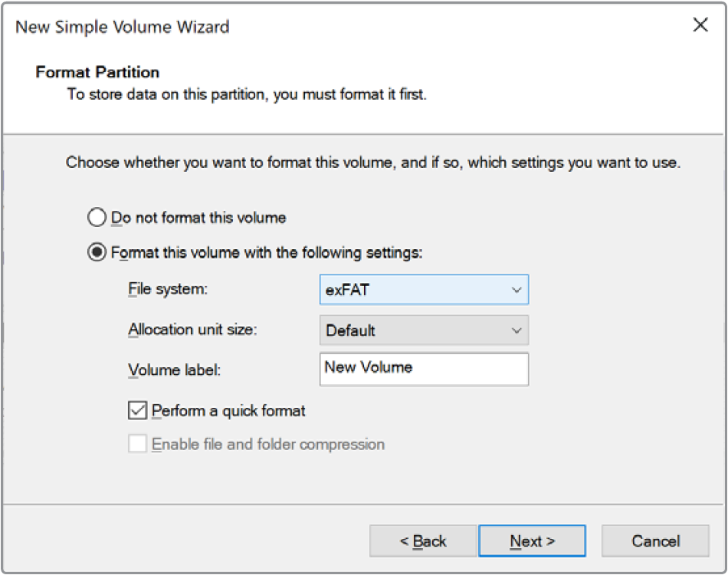
Task: Select "Do not format this volume" option
Action: (97, 218)
